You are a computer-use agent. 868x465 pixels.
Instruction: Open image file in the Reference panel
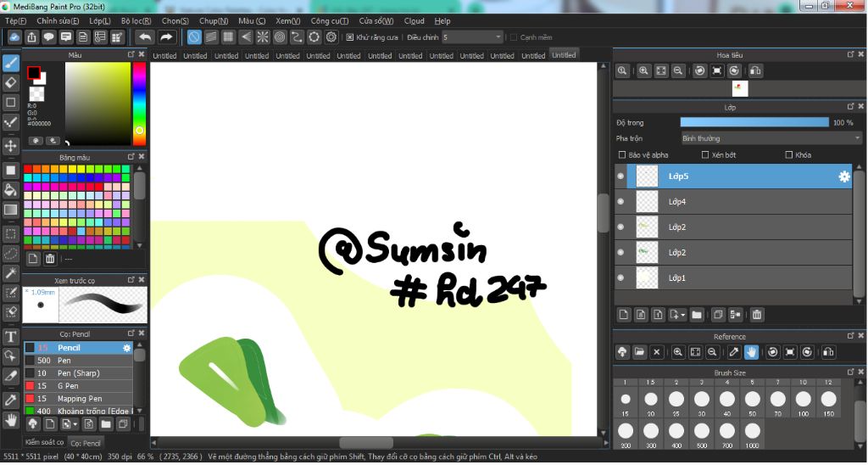tap(639, 352)
